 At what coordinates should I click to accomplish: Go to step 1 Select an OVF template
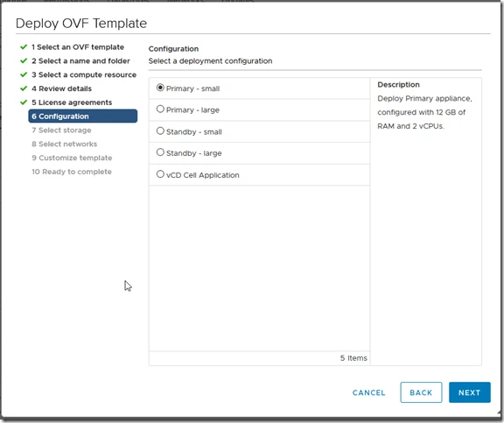pyautogui.click(x=78, y=47)
